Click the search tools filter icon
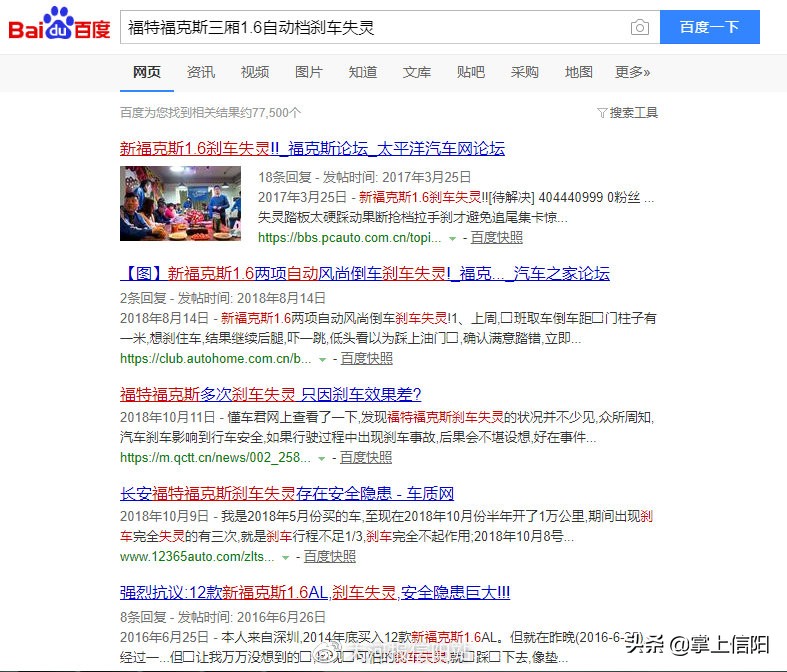The image size is (787, 672). pos(602,113)
